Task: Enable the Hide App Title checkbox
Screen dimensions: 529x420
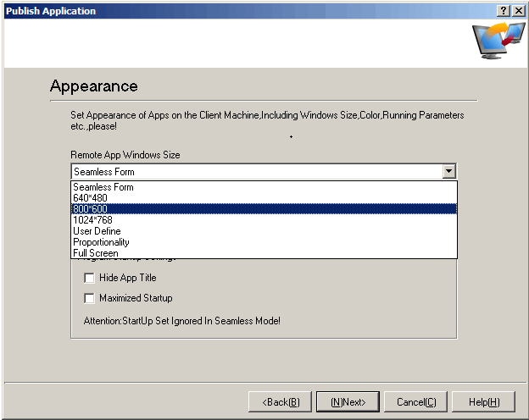Action: point(89,278)
